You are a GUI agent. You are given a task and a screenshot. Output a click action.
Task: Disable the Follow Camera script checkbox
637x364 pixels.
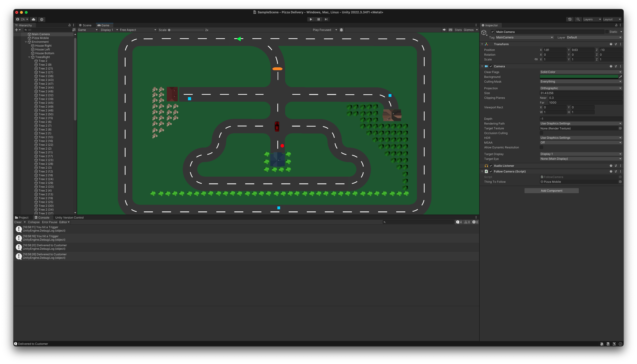(491, 172)
